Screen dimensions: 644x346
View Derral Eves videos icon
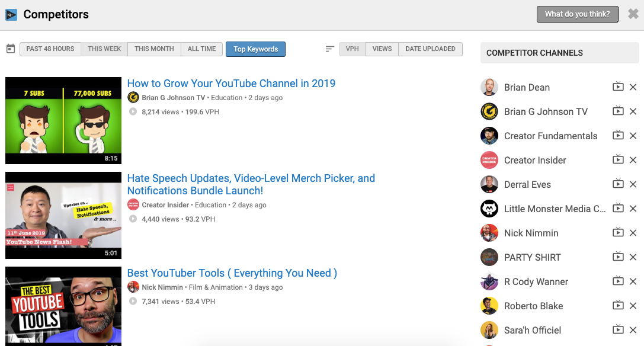(x=618, y=184)
